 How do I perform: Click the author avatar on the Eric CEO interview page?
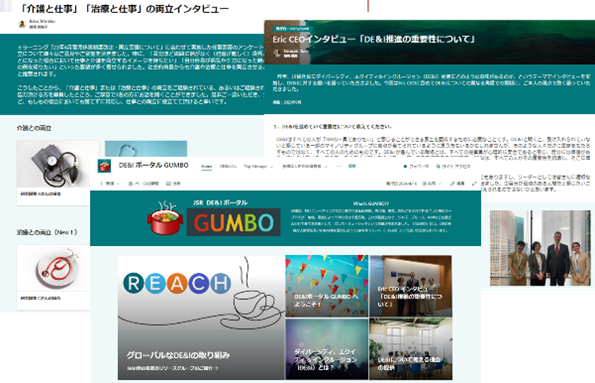click(277, 53)
